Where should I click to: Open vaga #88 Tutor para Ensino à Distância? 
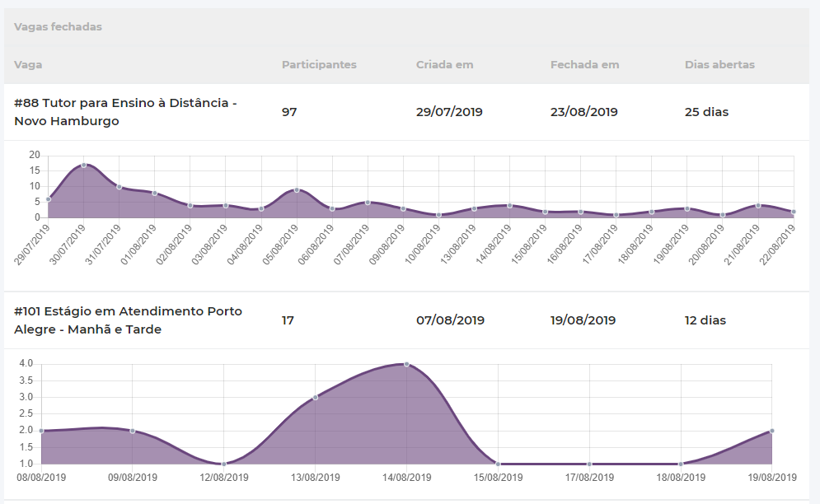click(125, 112)
